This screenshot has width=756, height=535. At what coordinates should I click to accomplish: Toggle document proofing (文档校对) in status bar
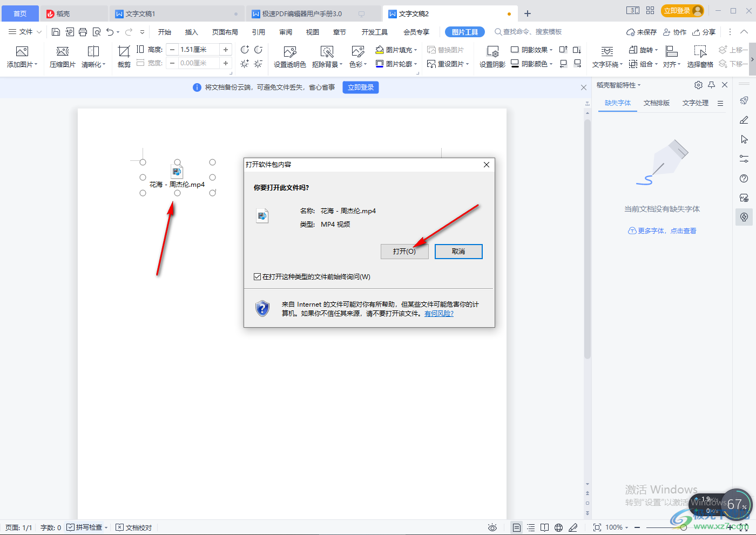(134, 527)
